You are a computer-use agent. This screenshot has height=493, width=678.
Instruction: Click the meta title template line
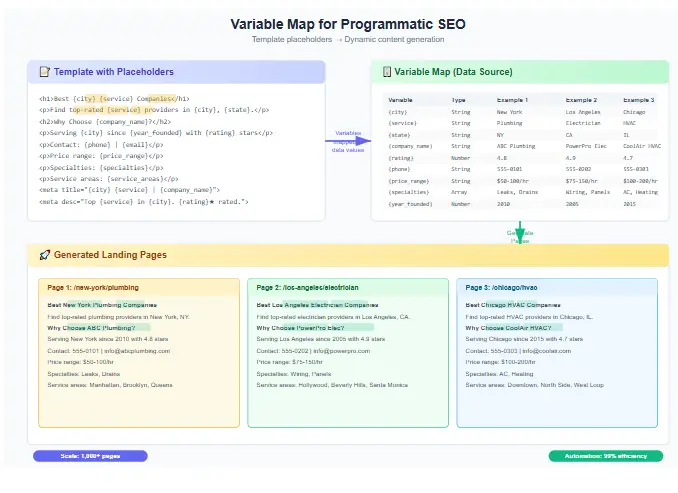129,190
